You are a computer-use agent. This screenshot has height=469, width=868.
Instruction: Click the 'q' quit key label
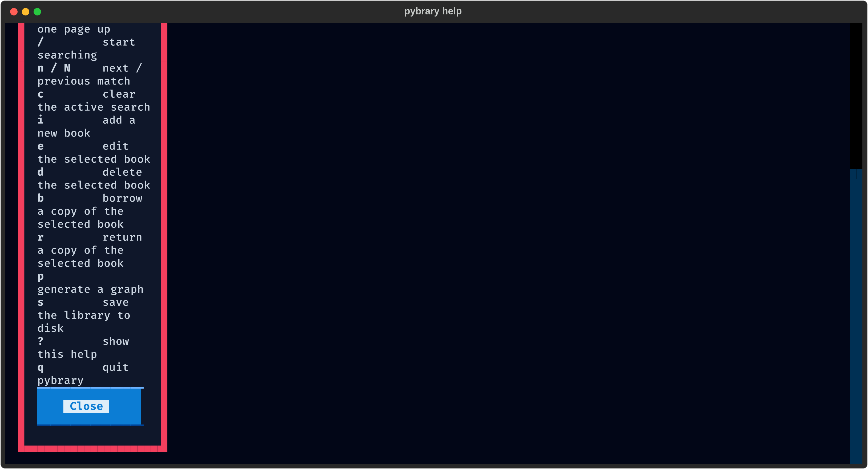(x=40, y=368)
